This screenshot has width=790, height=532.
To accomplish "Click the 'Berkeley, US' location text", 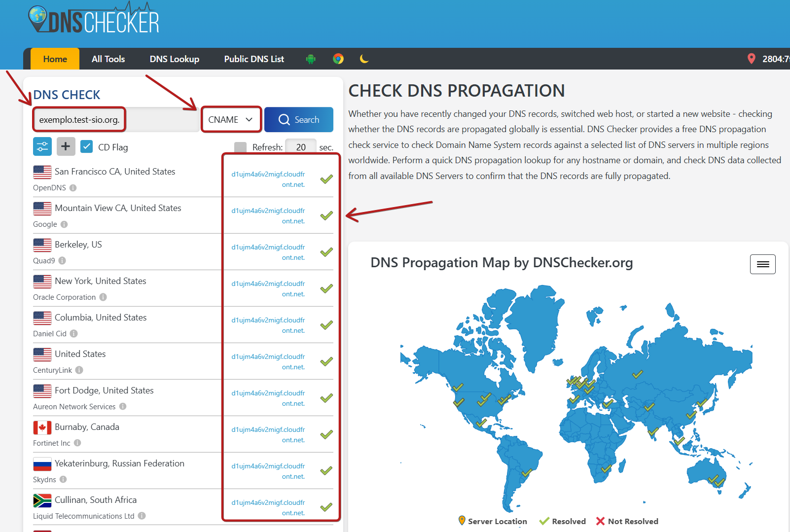I will pyautogui.click(x=78, y=245).
